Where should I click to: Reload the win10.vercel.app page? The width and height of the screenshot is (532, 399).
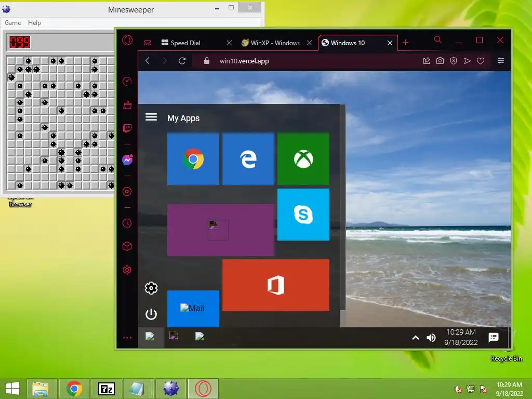point(182,61)
